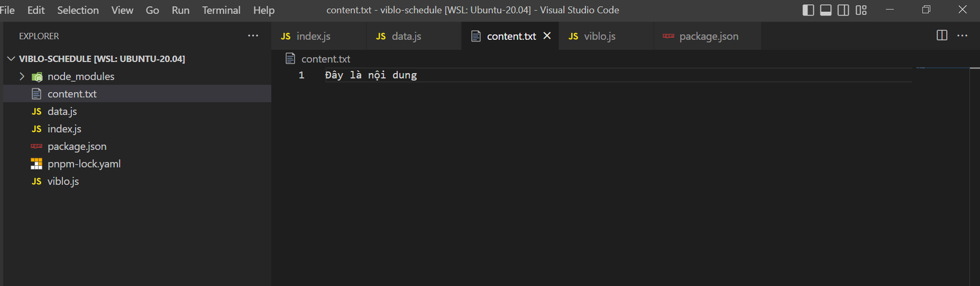Close the content.txt tab
This screenshot has height=286, width=980.
(547, 36)
